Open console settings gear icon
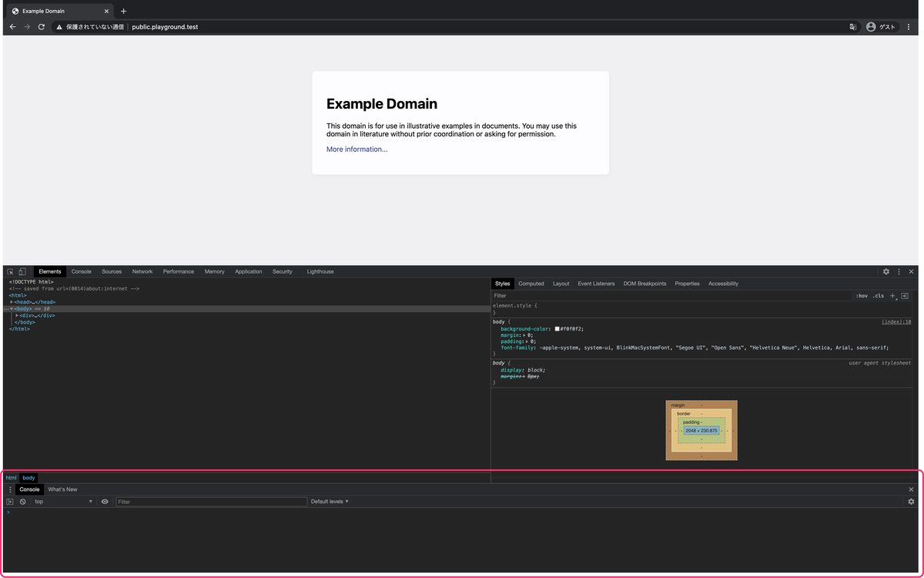 pos(912,502)
